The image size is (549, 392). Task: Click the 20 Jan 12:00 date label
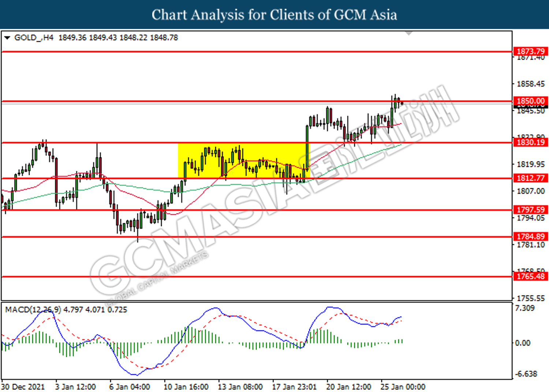point(348,387)
